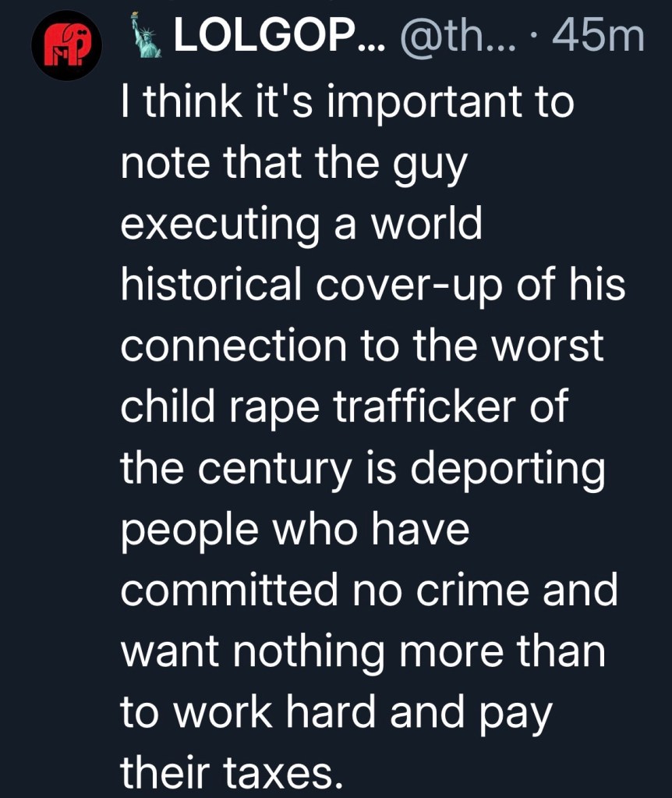Click the phrase "historical cover-up of his"

(x=373, y=286)
